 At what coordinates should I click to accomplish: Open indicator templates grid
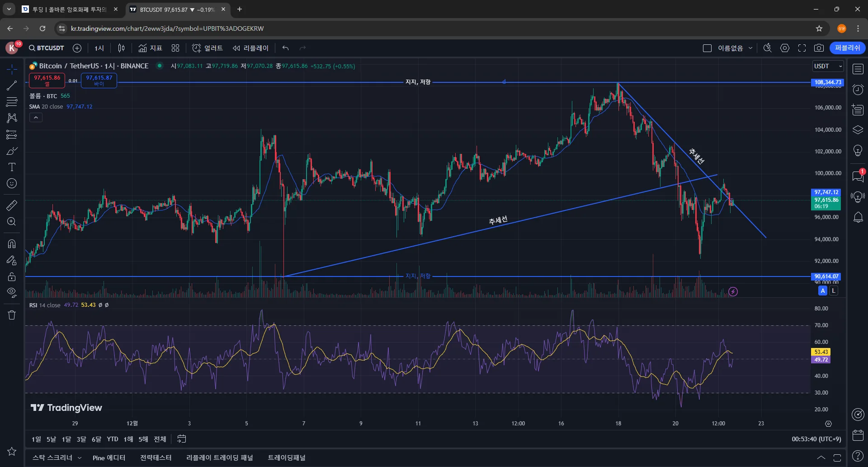pos(175,48)
